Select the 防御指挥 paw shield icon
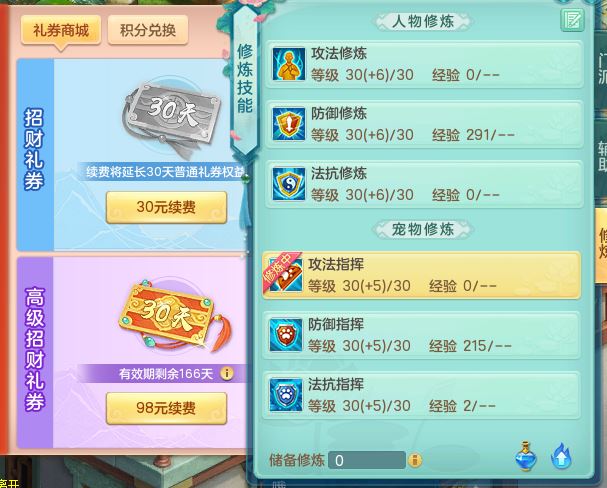The width and height of the screenshot is (607, 488). (x=286, y=335)
